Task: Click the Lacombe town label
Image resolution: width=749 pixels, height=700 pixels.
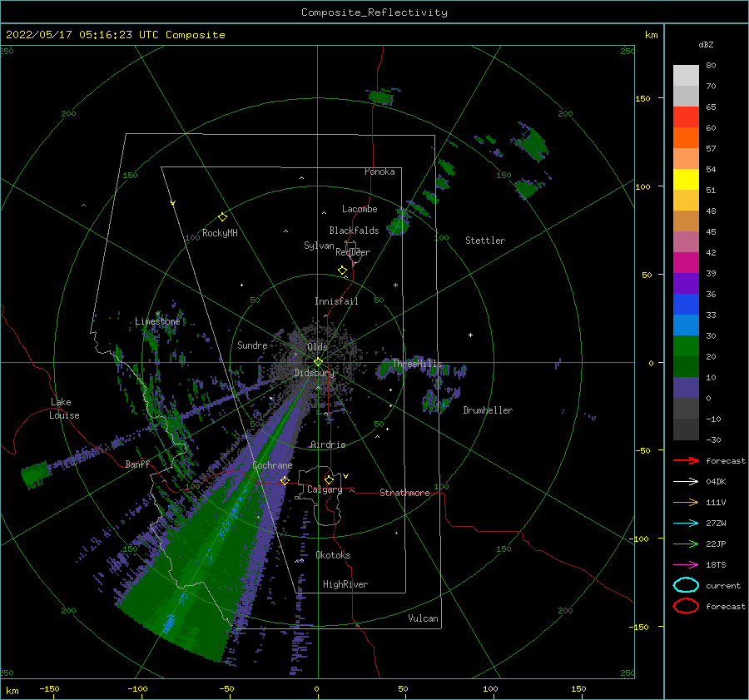Action: (x=360, y=209)
